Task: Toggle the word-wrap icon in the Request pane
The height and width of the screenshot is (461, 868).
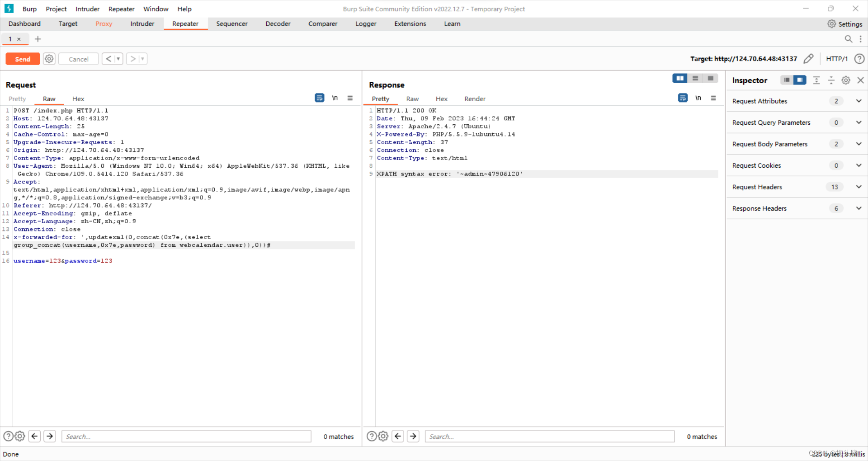Action: point(320,98)
